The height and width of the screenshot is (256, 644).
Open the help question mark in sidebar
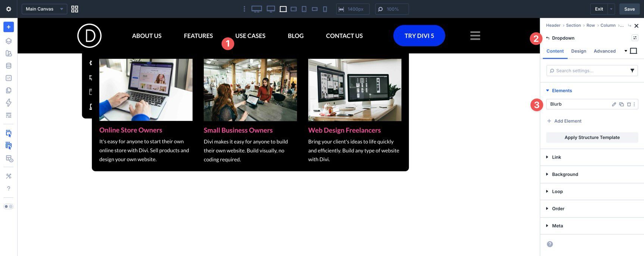[9, 188]
